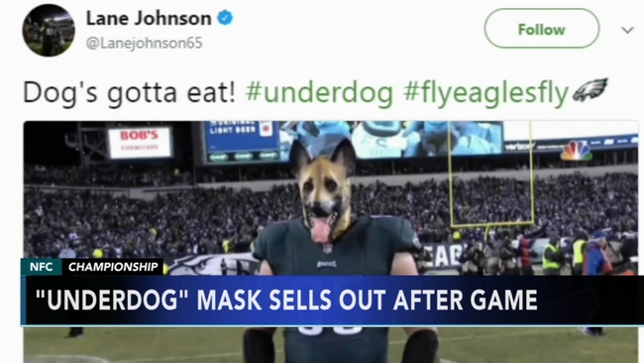Click the blue verified badge icon

[225, 18]
